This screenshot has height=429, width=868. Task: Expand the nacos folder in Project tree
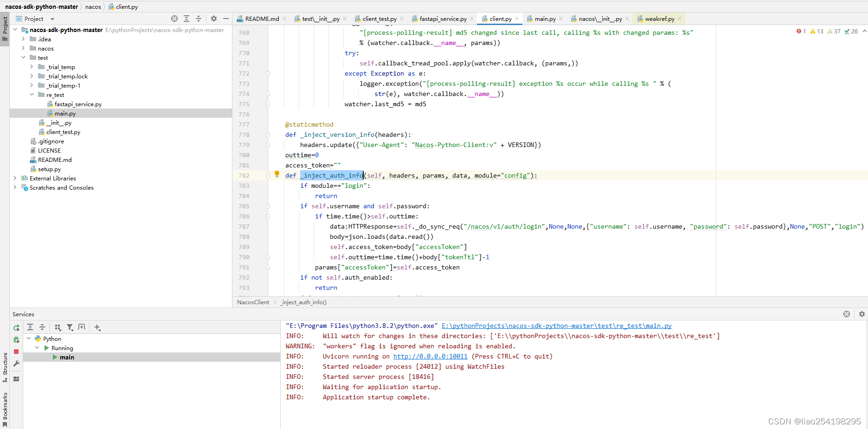click(x=23, y=48)
